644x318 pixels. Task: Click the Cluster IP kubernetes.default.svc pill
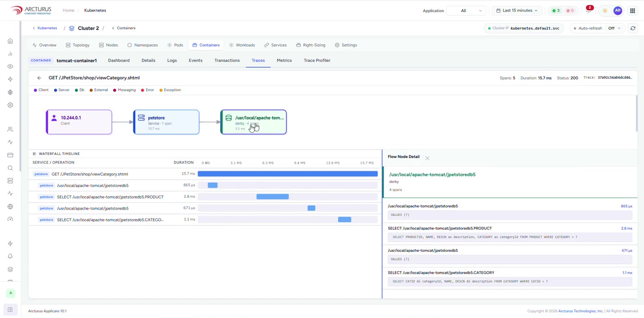(x=524, y=28)
